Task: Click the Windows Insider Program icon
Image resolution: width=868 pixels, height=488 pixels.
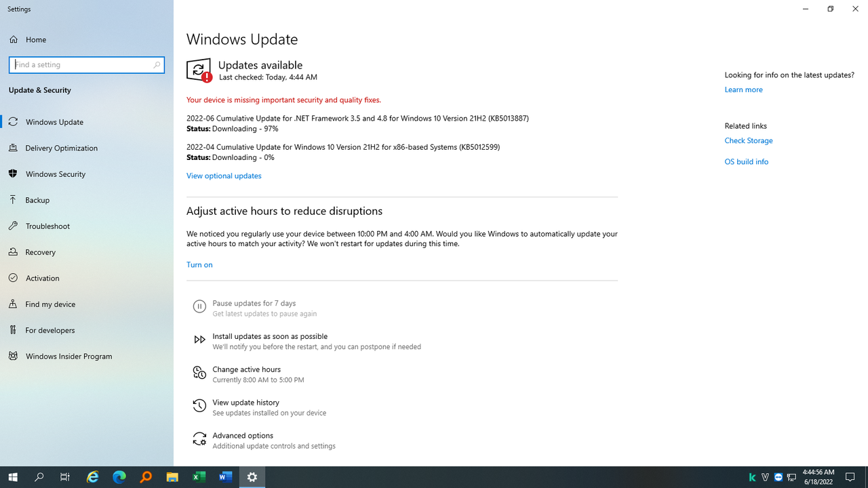Action: click(13, 357)
